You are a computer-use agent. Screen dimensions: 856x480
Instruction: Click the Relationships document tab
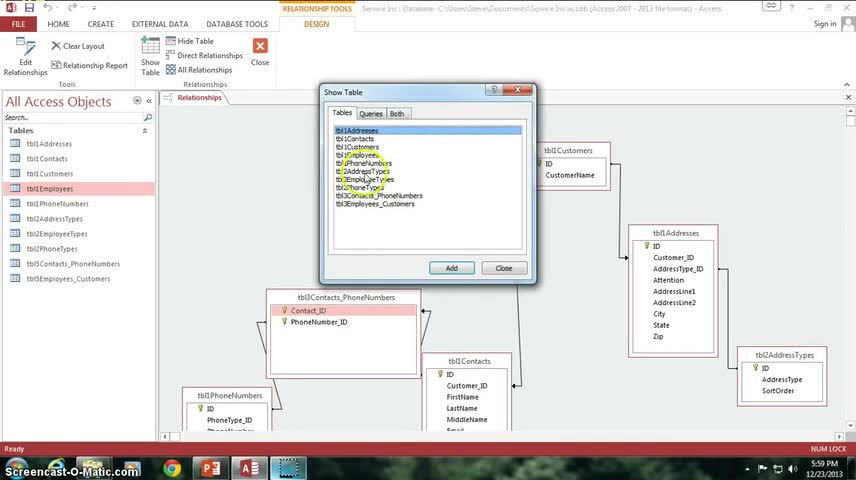coord(194,98)
